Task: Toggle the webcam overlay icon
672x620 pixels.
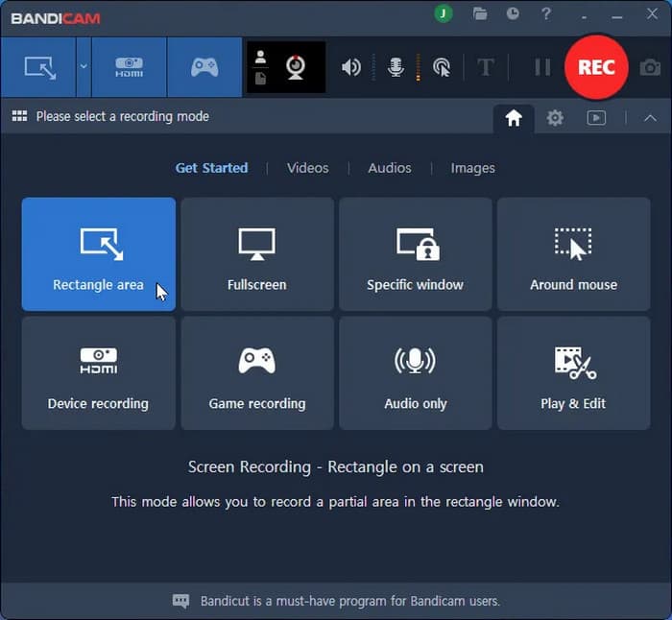Action: tap(296, 67)
